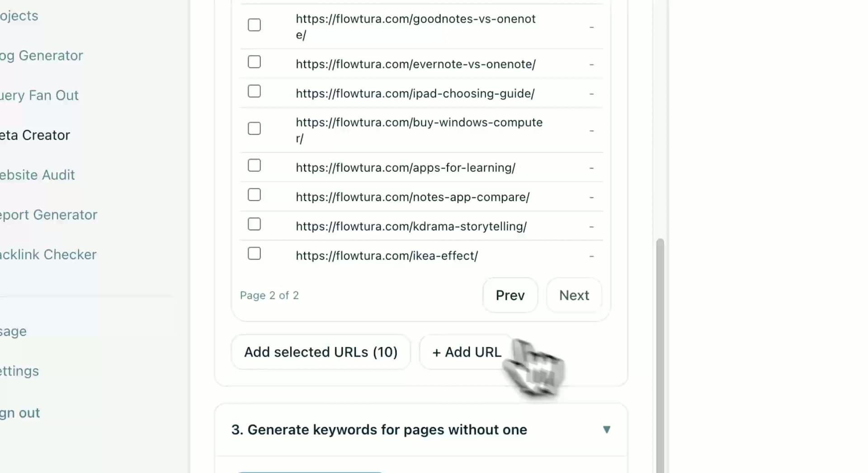Check the ikea-effect URL checkbox
The height and width of the screenshot is (473, 868).
(x=254, y=253)
